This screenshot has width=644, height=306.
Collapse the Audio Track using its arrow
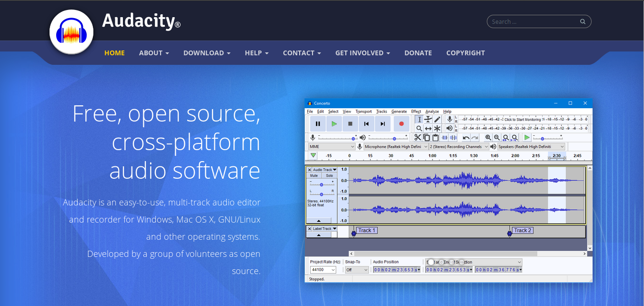pos(319,221)
